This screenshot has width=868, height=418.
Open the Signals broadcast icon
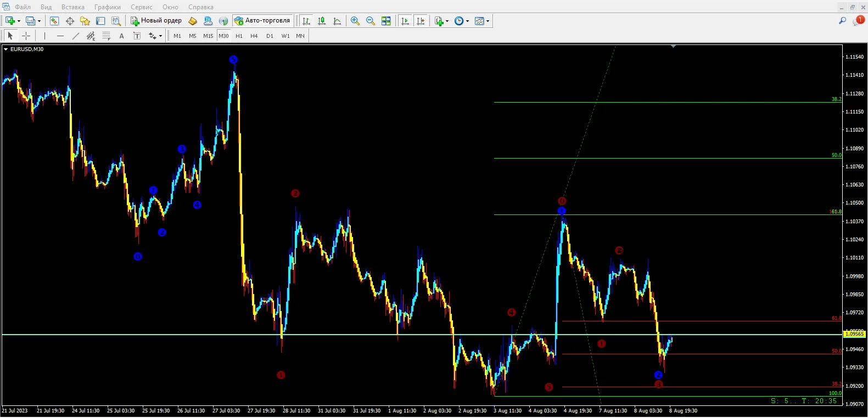point(223,21)
